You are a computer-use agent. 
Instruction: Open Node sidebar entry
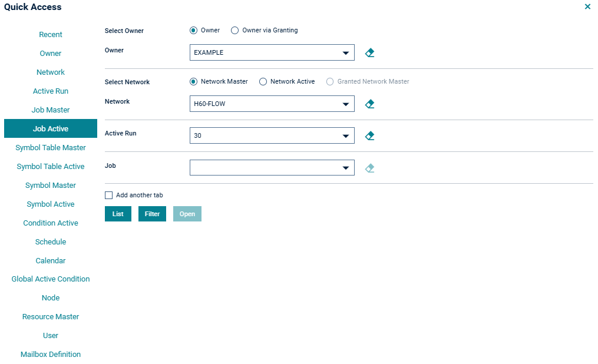(x=50, y=297)
